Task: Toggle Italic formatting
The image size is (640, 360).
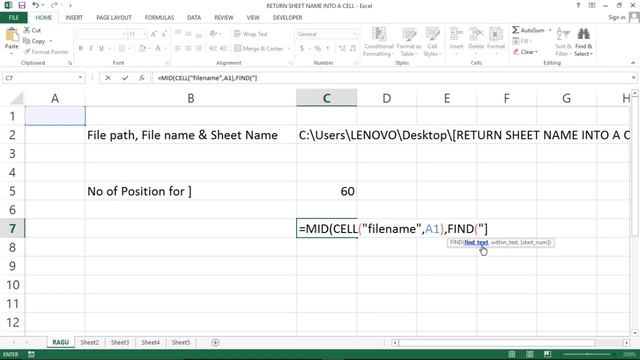Action: click(91, 48)
